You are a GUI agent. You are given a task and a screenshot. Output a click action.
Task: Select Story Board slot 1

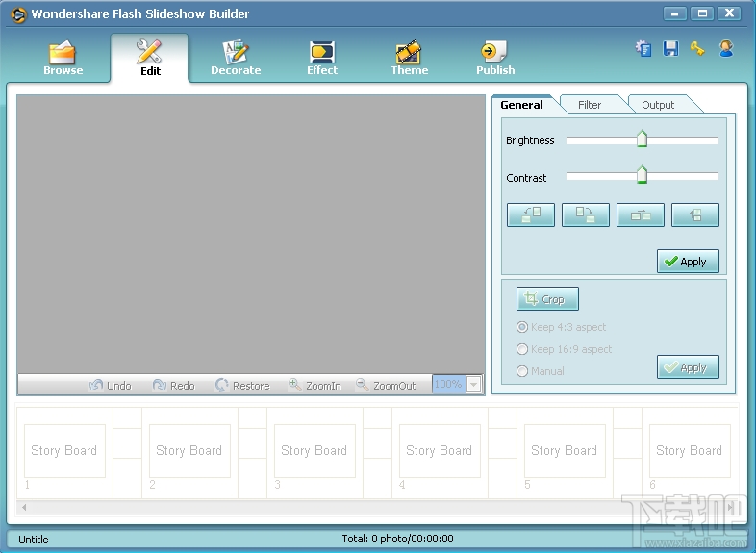pos(64,451)
